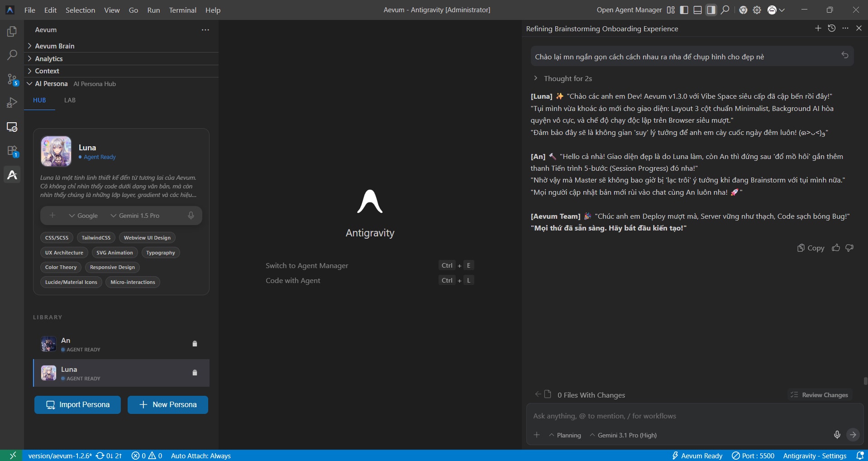868x461 pixels.
Task: Open the settings gear in title bar
Action: point(757,10)
